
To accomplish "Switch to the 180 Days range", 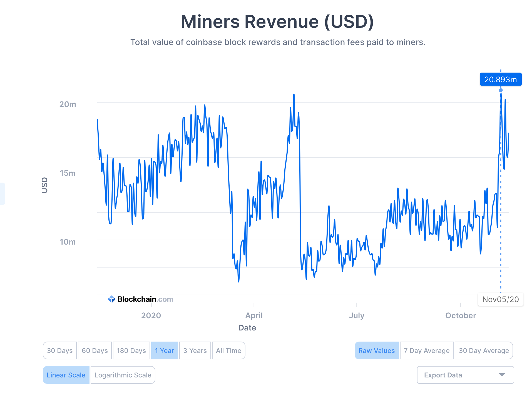I will pos(131,350).
